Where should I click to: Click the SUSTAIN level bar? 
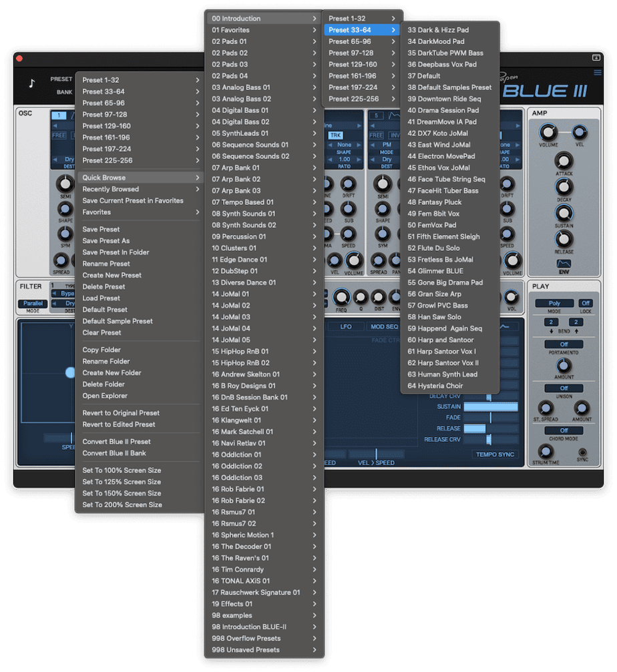[x=492, y=406]
